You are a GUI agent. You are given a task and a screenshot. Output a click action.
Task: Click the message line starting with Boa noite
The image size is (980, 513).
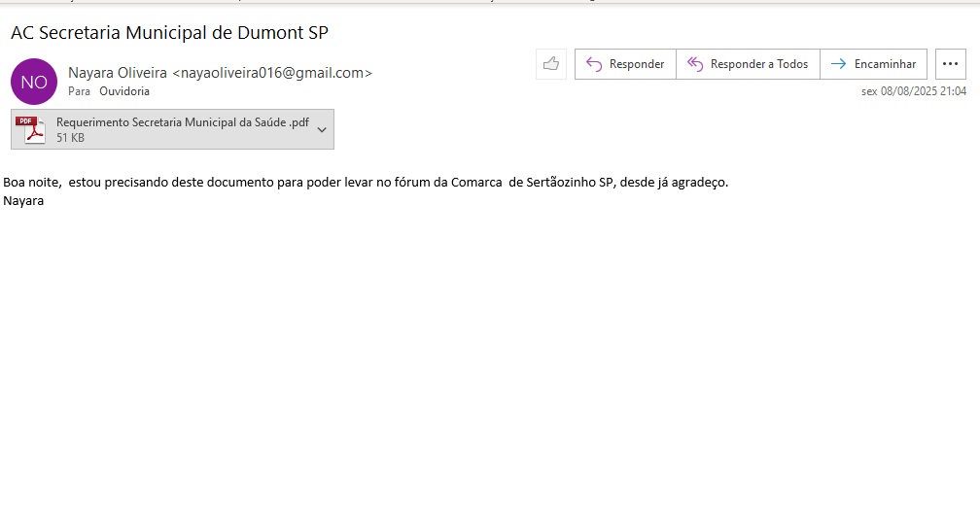pos(366,182)
